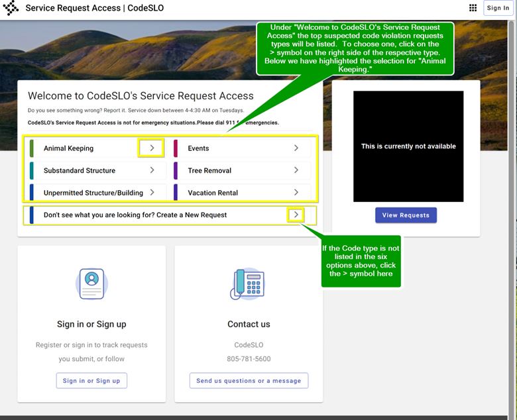Select the Vacation Rental request type

pyautogui.click(x=213, y=193)
